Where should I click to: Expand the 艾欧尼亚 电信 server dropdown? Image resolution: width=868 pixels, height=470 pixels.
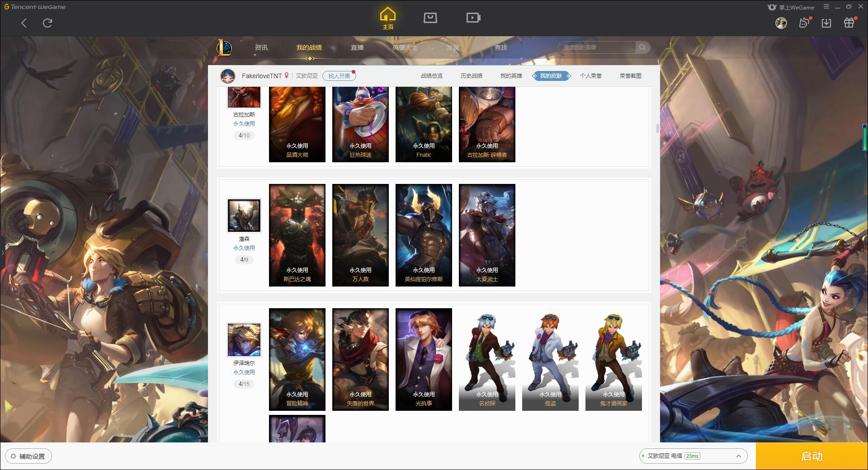point(693,456)
